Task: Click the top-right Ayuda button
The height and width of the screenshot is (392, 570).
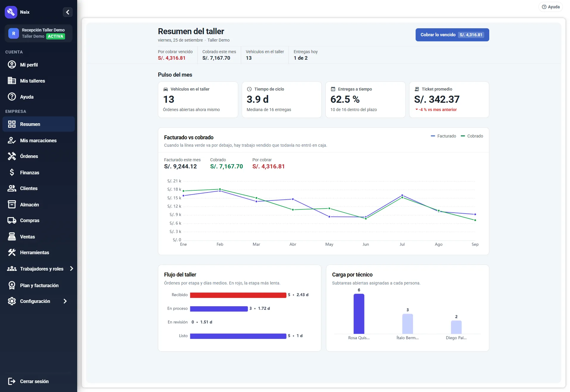Action: (551, 7)
